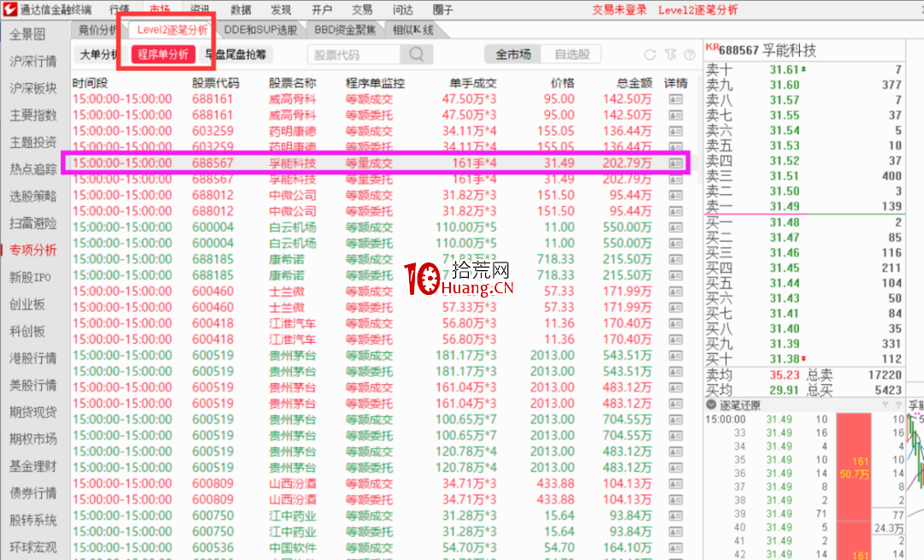
Task: Switch to the DDE和SUP选股 tab
Action: (x=260, y=30)
